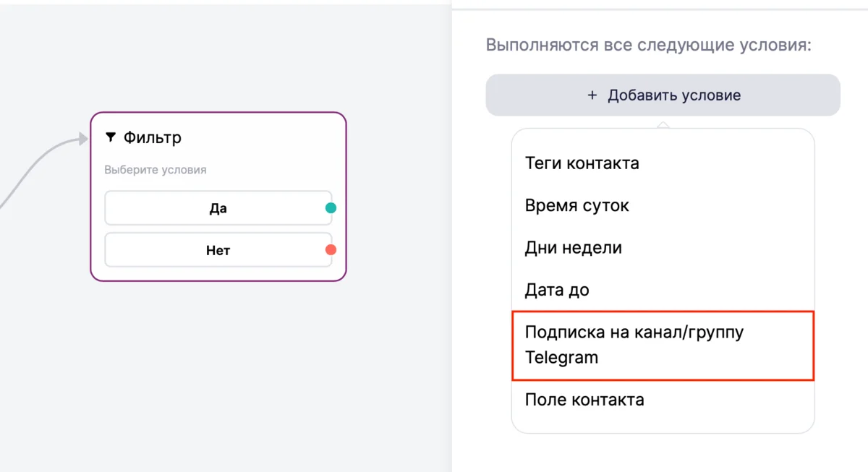Viewport: 868px width, 472px height.
Task: Open the Добавить условие dropdown
Action: coord(663,95)
